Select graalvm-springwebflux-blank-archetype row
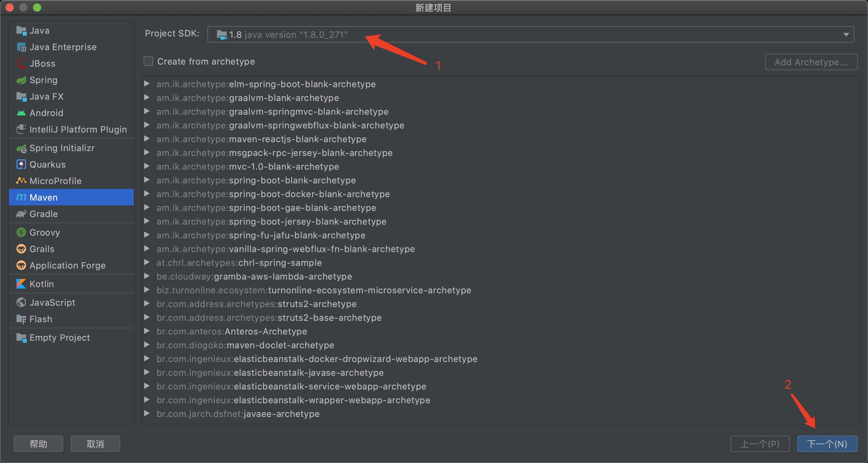 point(500,125)
